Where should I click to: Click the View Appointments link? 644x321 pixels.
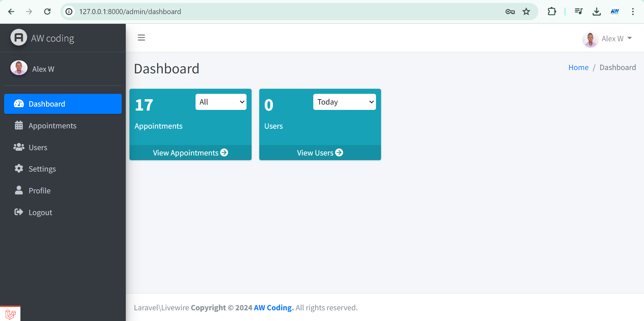[190, 153]
